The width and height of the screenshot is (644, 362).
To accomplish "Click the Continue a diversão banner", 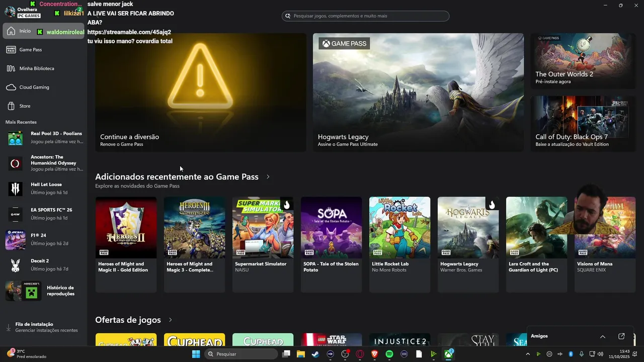I will [200, 93].
